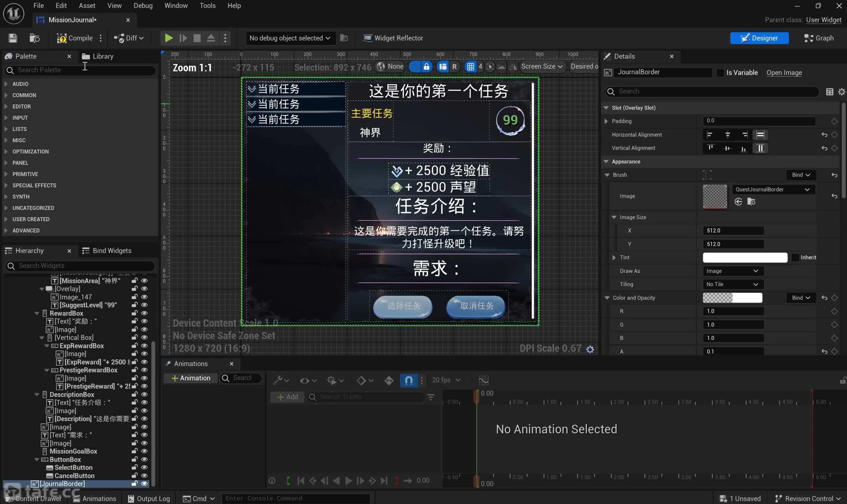Toggle lock on RewardBox widget
The image size is (847, 504).
pos(135,314)
